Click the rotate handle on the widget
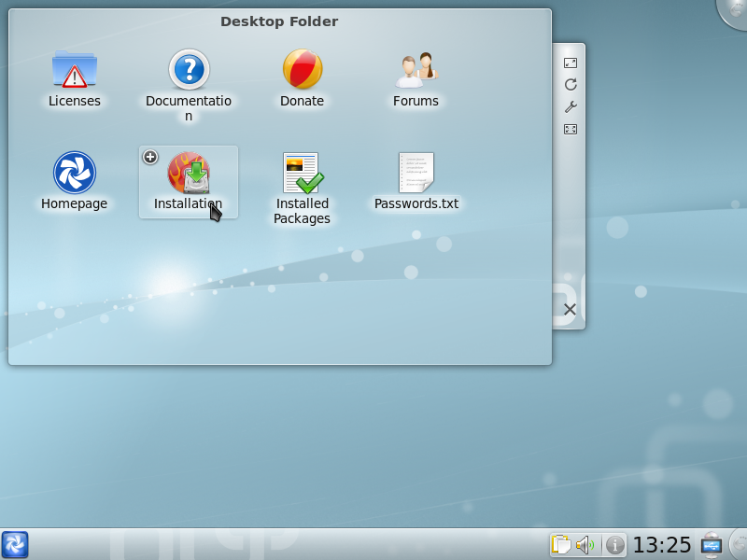The height and width of the screenshot is (560, 747). pos(570,84)
